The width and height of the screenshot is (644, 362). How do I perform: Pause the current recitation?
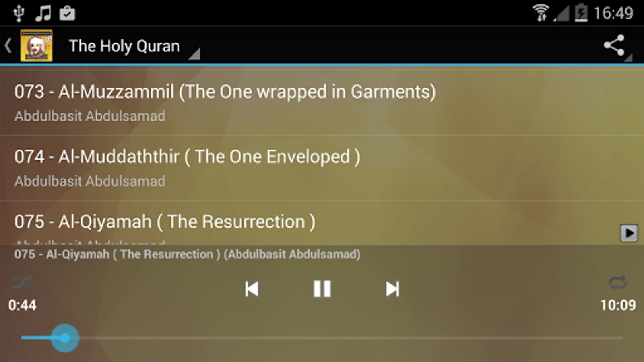(322, 289)
